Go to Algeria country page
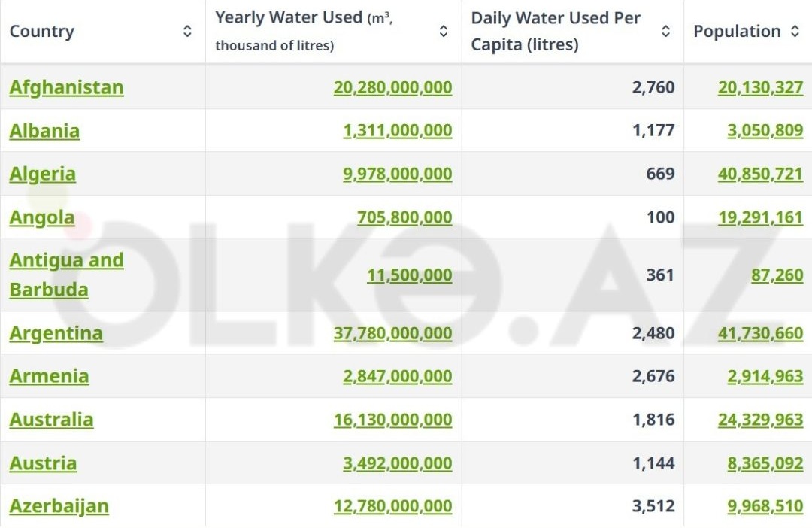Image resolution: width=812 pixels, height=528 pixels. click(x=42, y=174)
